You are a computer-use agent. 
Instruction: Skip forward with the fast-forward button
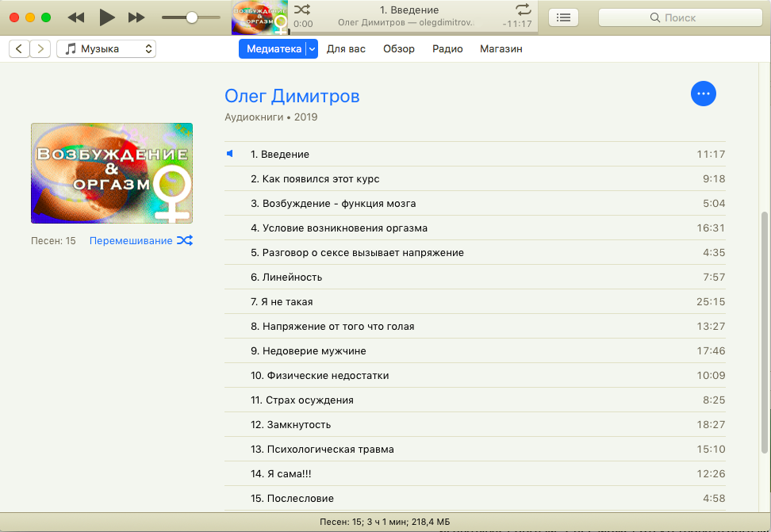pos(136,17)
